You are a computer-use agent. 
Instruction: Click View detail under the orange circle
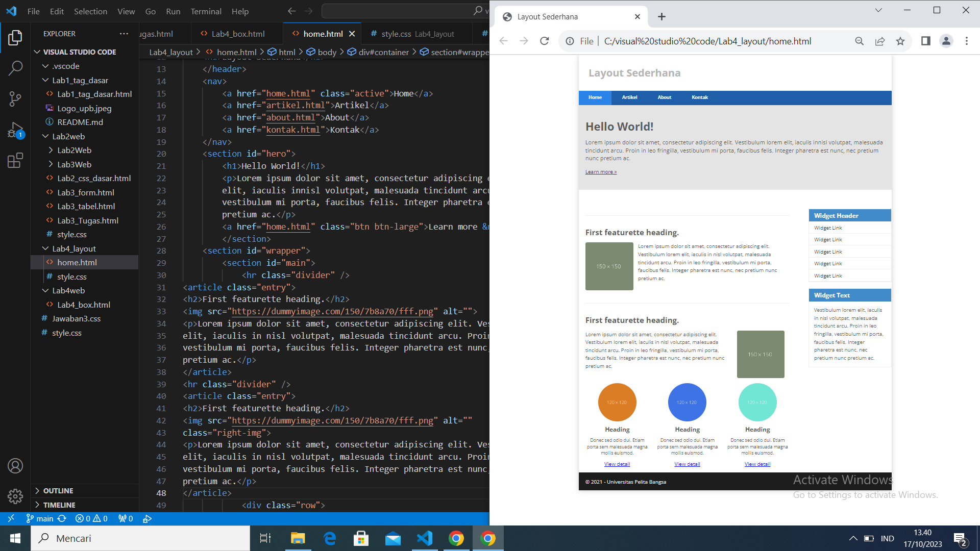[x=617, y=464]
